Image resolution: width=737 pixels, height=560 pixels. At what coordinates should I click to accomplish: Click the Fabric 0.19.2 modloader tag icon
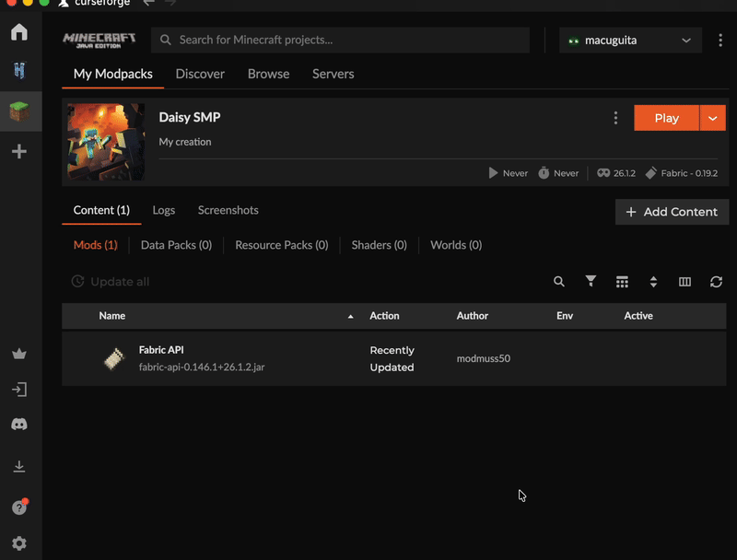[x=651, y=173]
